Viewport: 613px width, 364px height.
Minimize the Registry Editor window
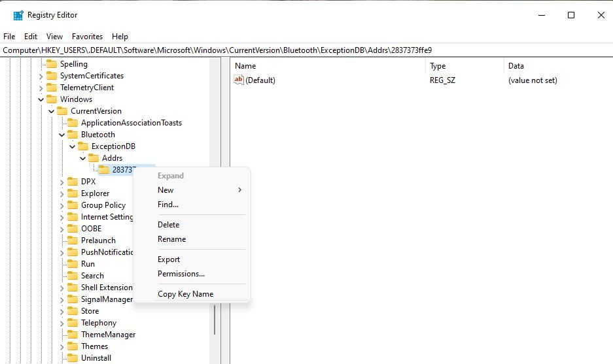pos(542,15)
